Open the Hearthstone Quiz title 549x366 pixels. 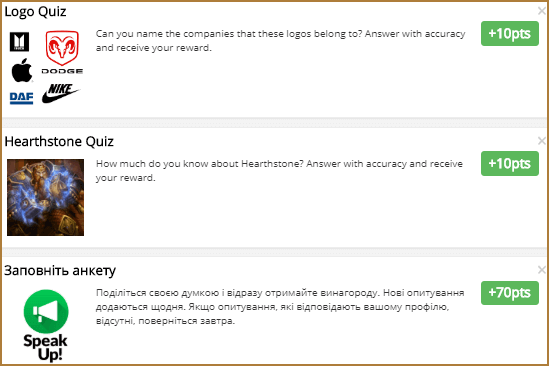point(59,141)
